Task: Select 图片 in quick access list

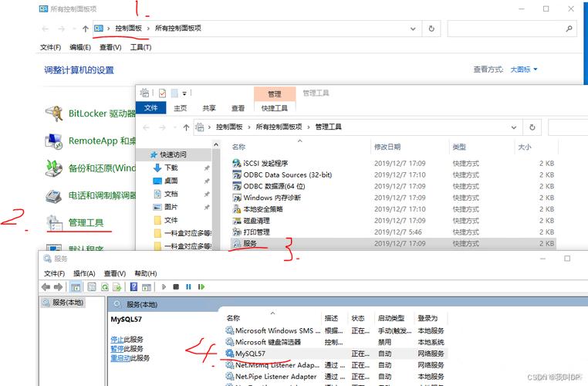Action: [x=171, y=207]
